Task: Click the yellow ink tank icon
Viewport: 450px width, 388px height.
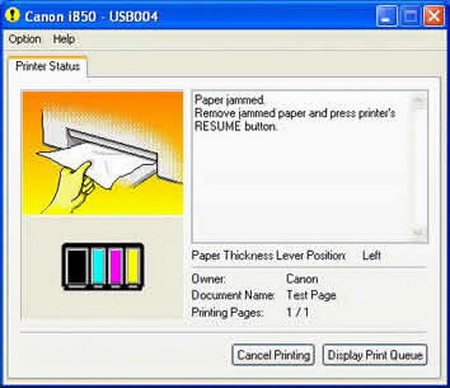Action: (133, 267)
